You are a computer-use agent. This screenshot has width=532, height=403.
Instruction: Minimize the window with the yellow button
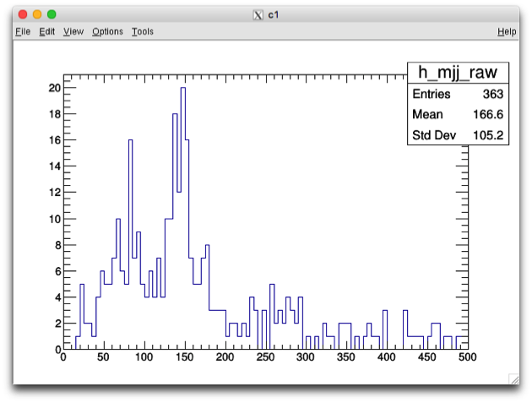37,14
